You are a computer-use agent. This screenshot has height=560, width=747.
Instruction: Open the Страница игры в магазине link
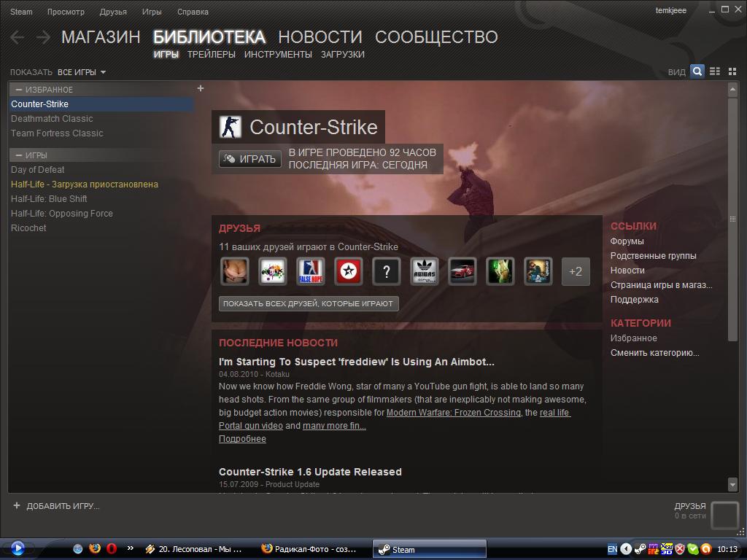tap(661, 285)
